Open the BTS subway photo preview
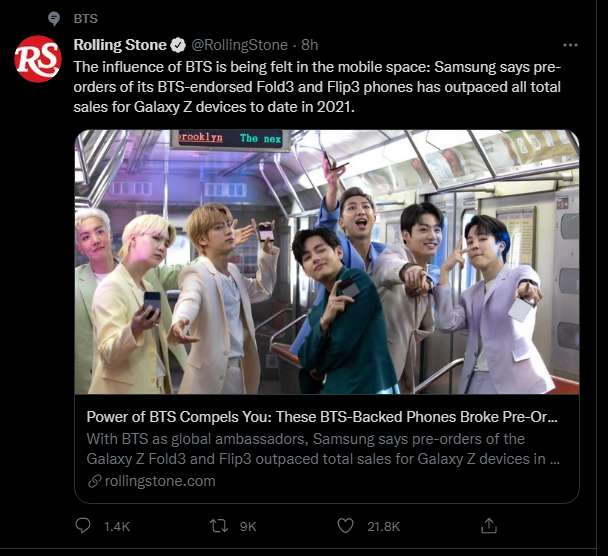The height and width of the screenshot is (556, 608). pos(327,262)
